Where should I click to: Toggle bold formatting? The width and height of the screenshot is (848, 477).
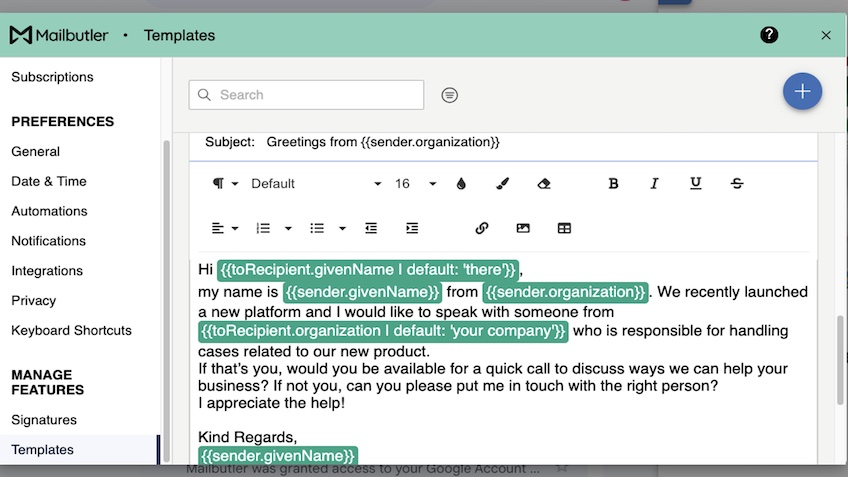[613, 184]
